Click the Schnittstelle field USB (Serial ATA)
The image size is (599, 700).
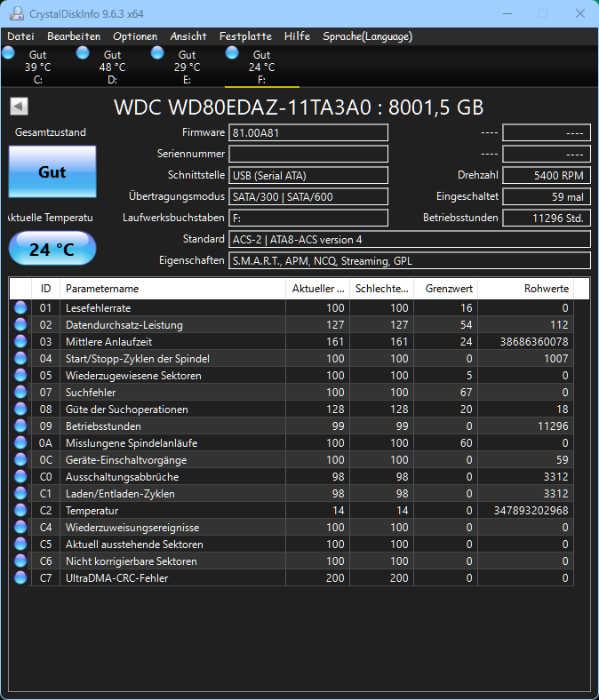pos(308,176)
